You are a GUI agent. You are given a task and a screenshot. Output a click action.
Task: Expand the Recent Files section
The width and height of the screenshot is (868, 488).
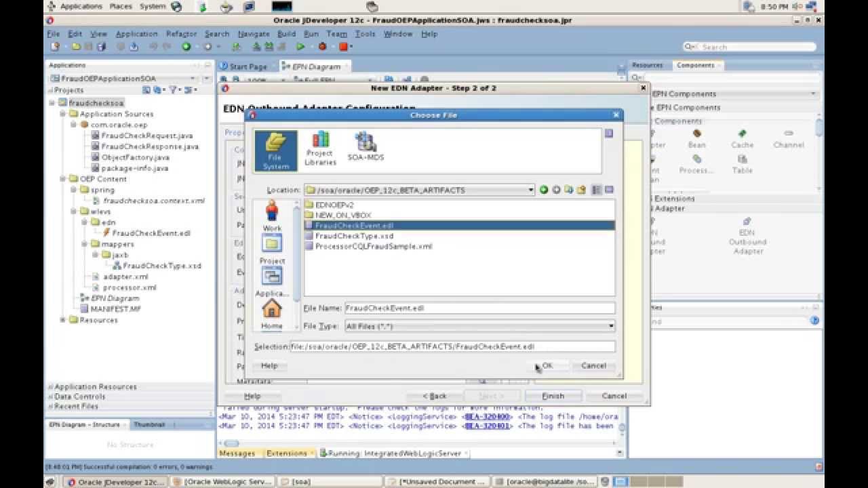pos(51,406)
